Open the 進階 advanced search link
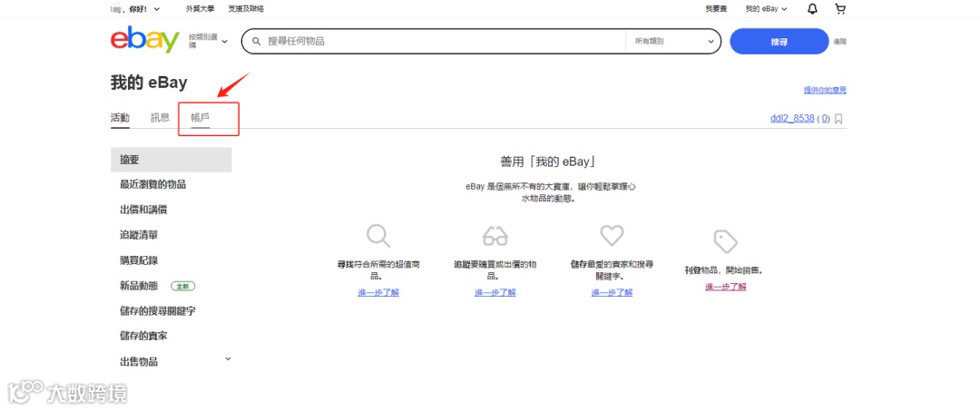This screenshot has height=411, width=980. (839, 42)
